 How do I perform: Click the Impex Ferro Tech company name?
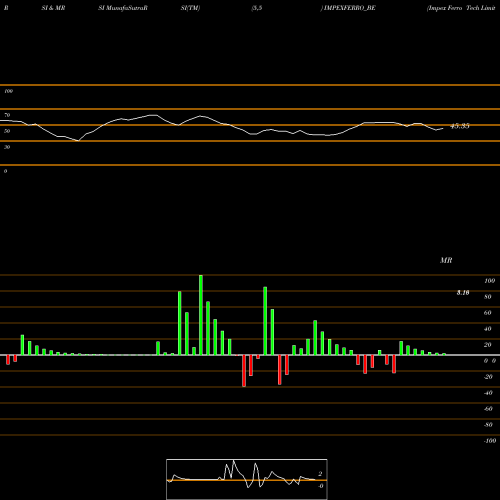[x=462, y=8]
